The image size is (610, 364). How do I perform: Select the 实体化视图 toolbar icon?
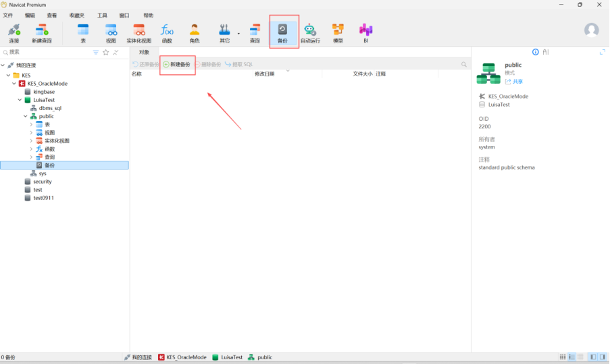click(138, 32)
